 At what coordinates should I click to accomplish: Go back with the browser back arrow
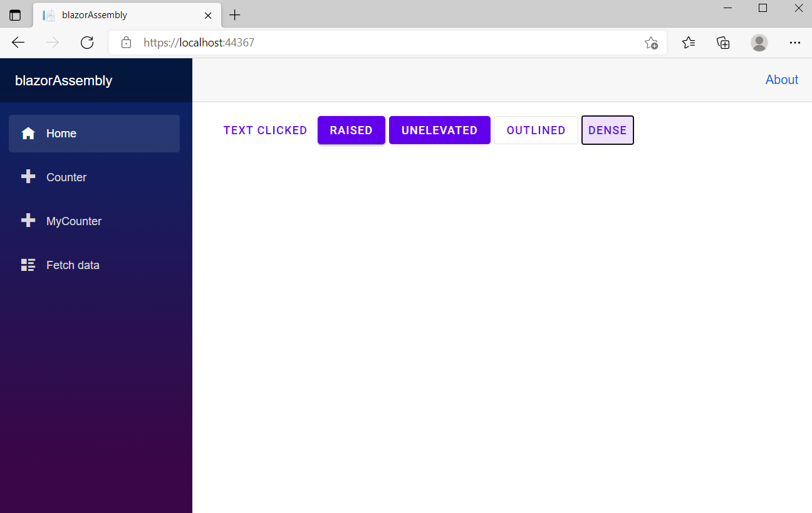click(18, 43)
